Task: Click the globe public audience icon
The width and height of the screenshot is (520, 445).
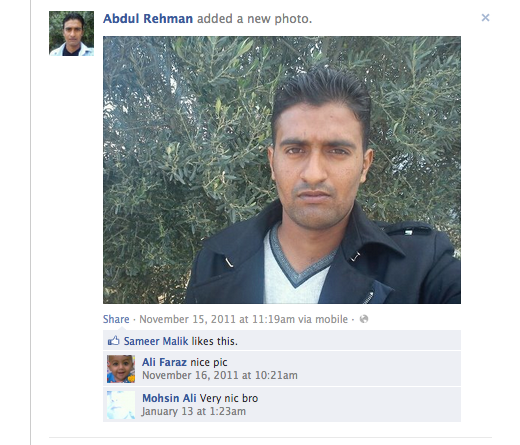Action: pos(364,319)
